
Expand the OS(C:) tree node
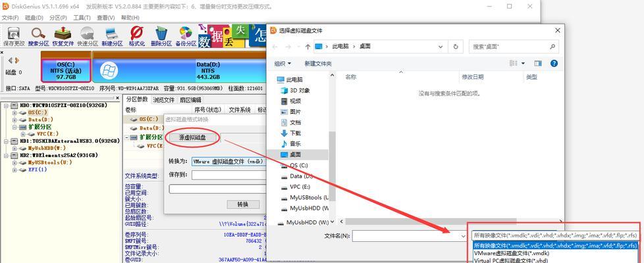[x=14, y=112]
